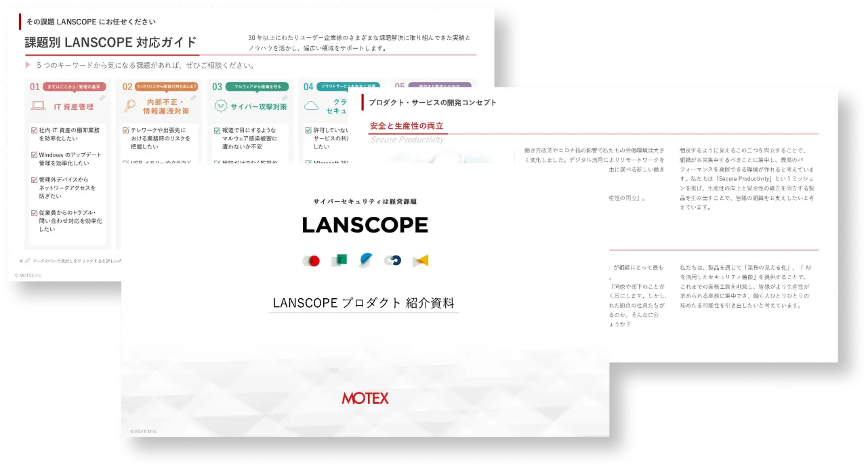Screen dimensions: 868x467
Task: Toggle the 管理外デバイス checkbox
Action: point(35,180)
